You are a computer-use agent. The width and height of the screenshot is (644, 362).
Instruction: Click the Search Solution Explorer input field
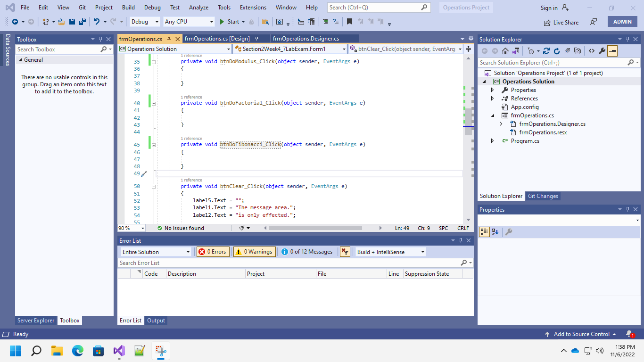click(x=552, y=62)
